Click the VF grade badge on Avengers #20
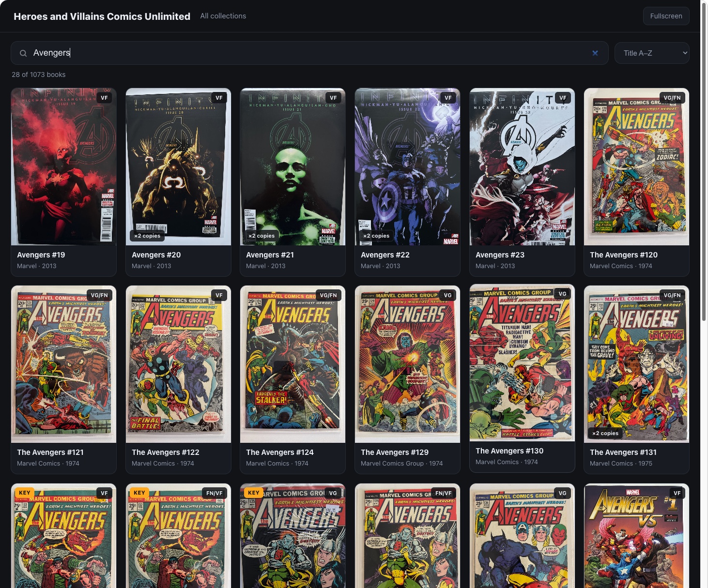Image resolution: width=708 pixels, height=588 pixels. (x=219, y=98)
